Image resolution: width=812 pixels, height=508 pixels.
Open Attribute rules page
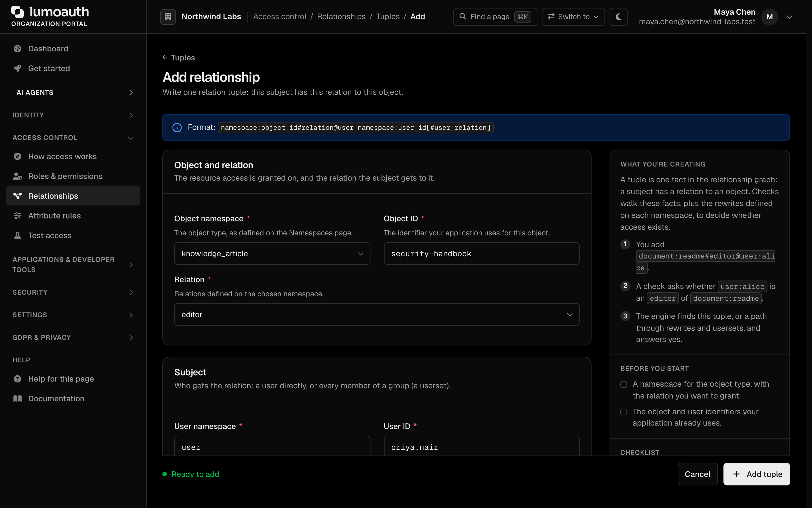(x=73, y=216)
